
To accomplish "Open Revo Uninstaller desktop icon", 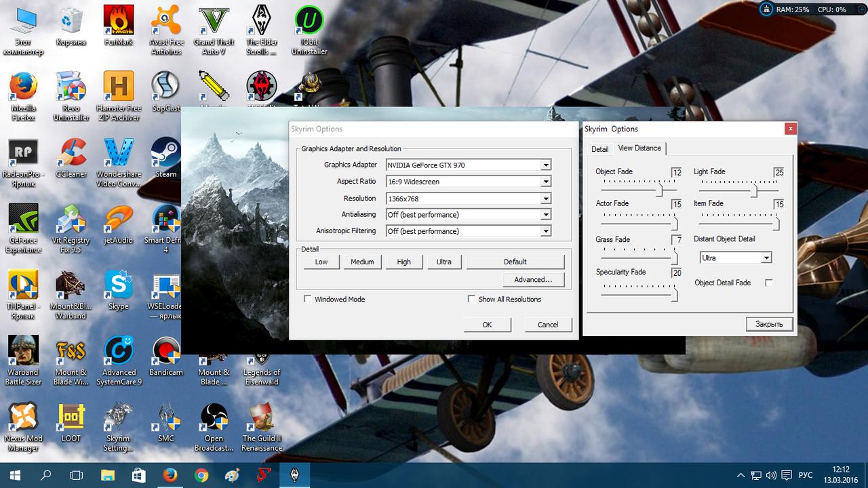I will pyautogui.click(x=71, y=96).
